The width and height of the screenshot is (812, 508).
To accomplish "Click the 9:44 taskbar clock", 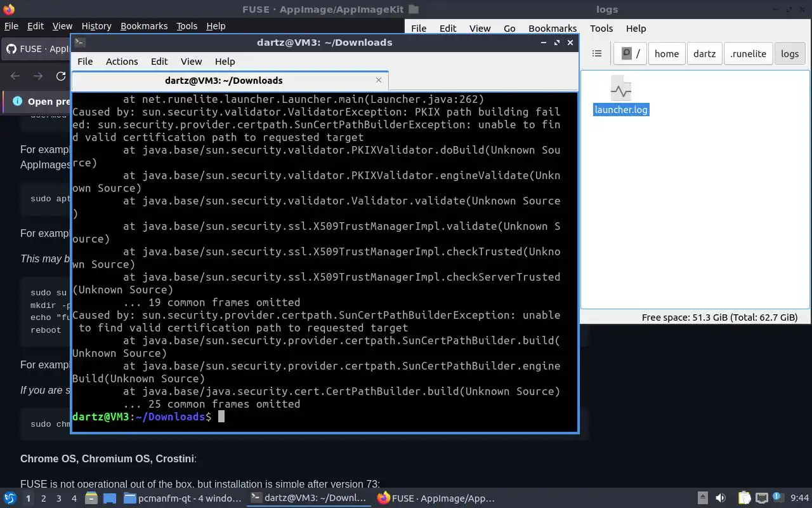I will click(x=799, y=498).
